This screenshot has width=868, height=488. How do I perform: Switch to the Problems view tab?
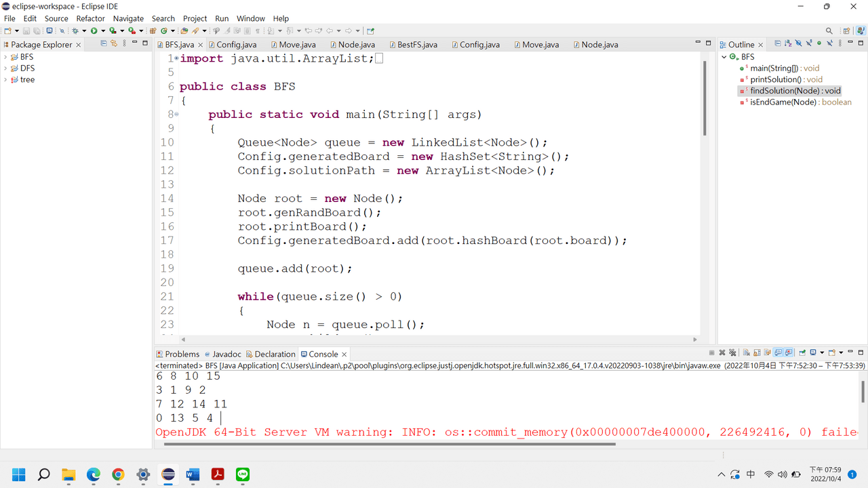tap(182, 354)
